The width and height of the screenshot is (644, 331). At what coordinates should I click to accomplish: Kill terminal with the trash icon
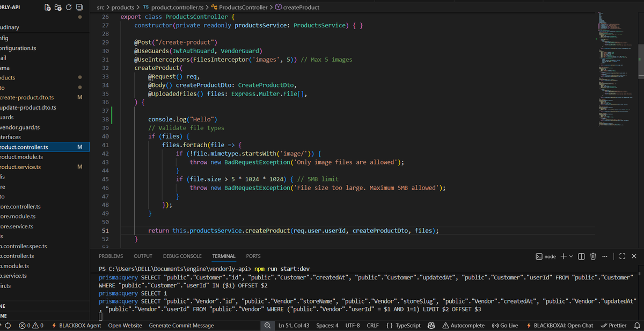click(593, 256)
